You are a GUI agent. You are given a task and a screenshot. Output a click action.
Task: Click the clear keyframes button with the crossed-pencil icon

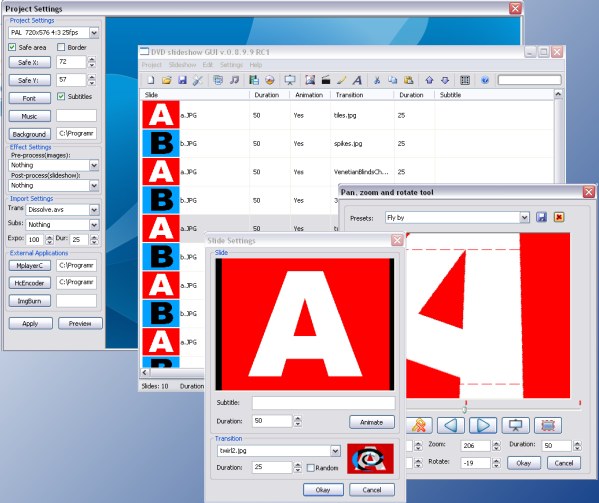419,425
